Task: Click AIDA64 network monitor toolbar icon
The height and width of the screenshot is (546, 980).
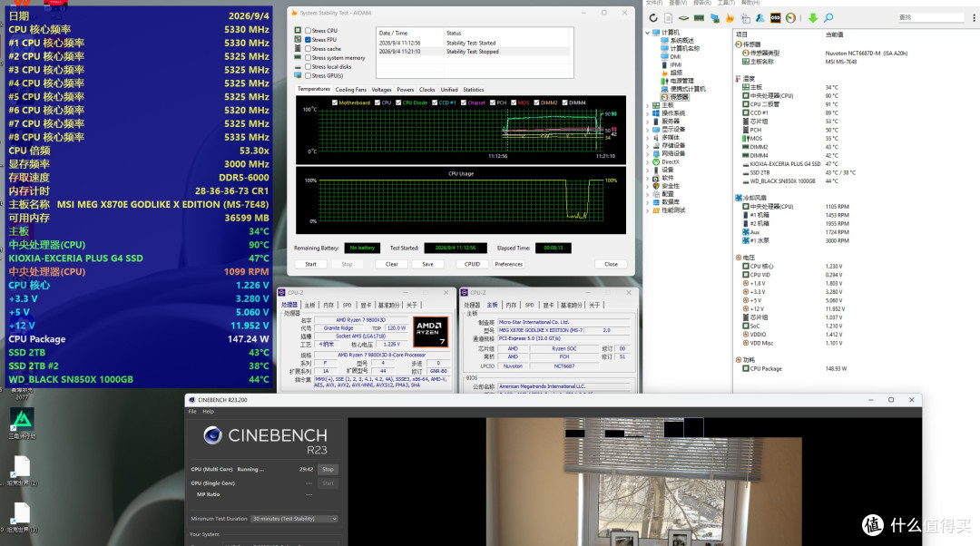Action: [x=714, y=18]
